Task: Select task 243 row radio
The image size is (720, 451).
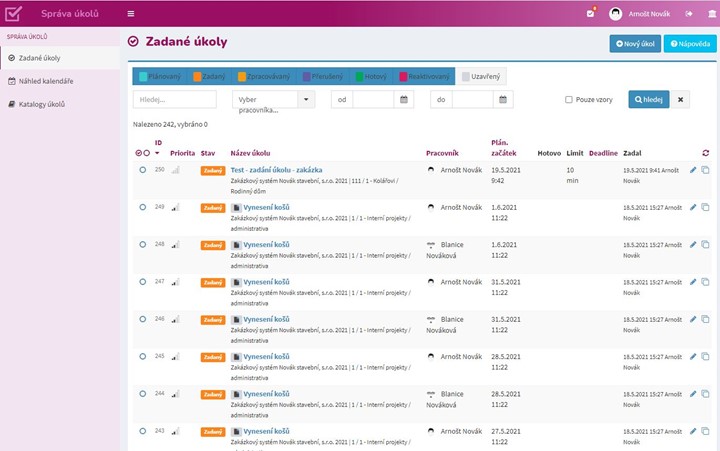Action: [143, 431]
